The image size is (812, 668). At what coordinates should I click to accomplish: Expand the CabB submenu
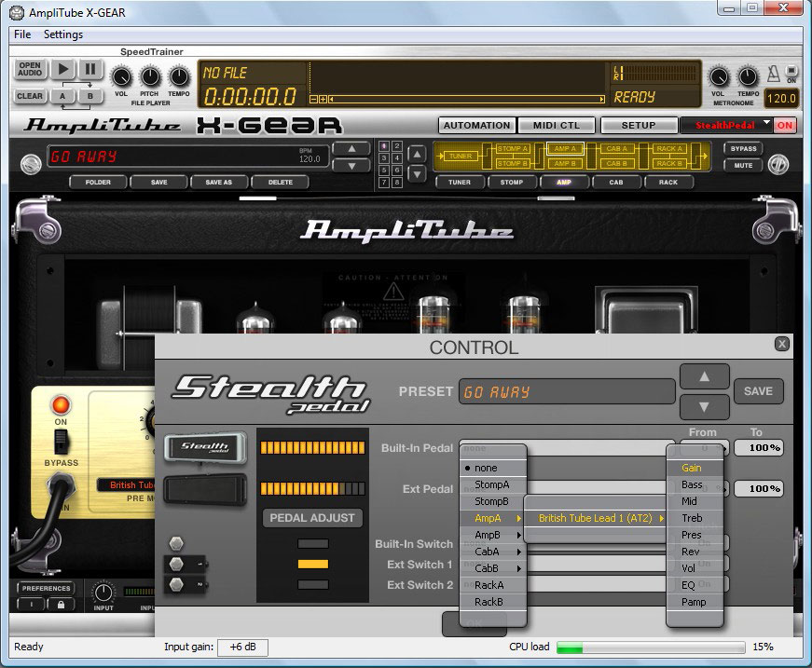pyautogui.click(x=493, y=568)
